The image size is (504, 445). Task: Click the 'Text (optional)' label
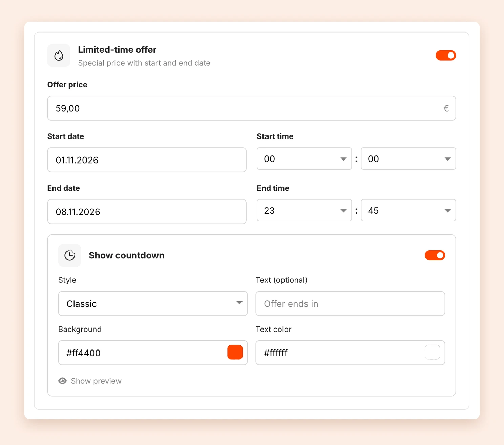click(281, 280)
